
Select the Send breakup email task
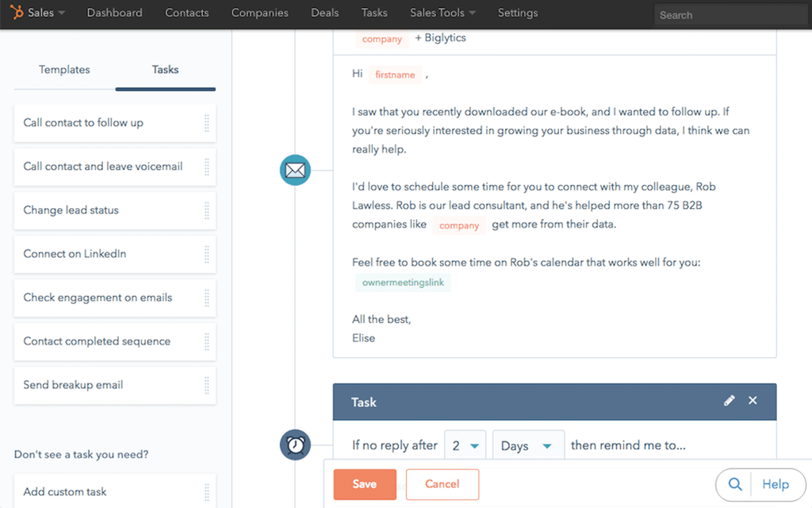click(x=114, y=385)
